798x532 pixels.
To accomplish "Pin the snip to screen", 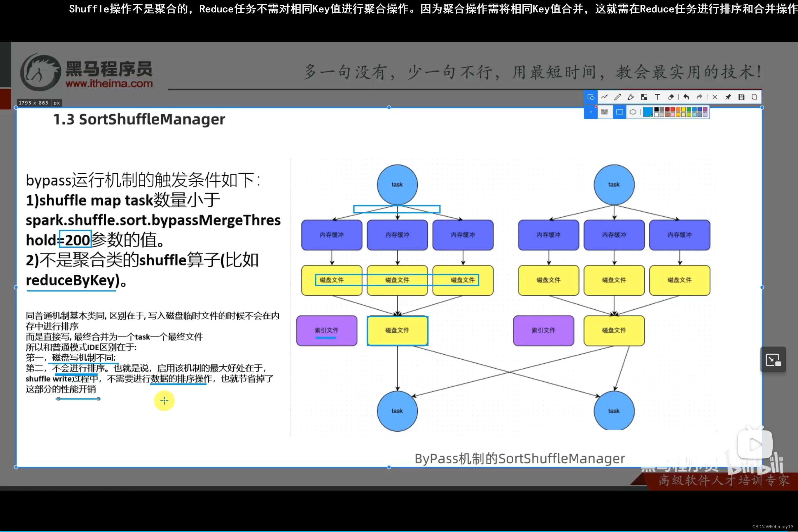I will [728, 97].
